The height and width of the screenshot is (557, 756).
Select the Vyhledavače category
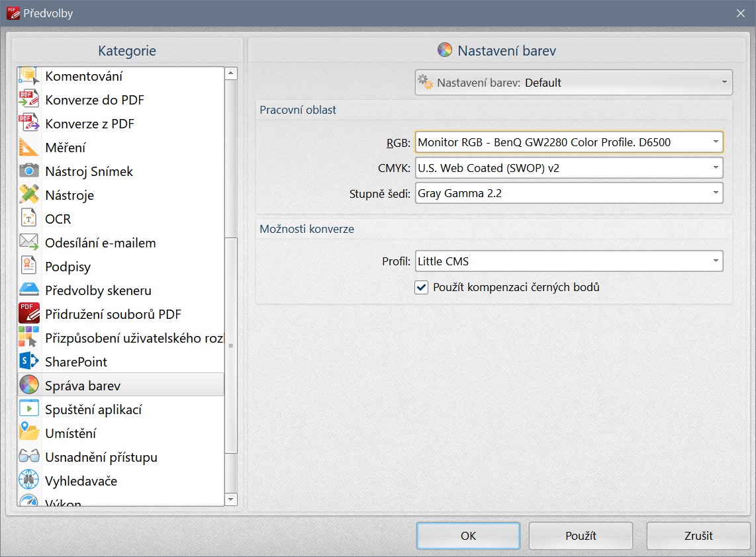pyautogui.click(x=121, y=481)
